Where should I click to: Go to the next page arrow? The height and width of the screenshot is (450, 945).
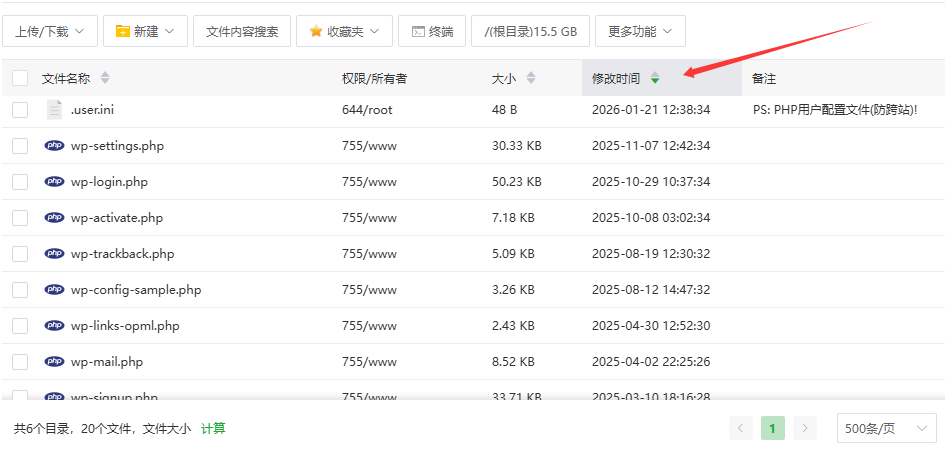[x=805, y=429]
